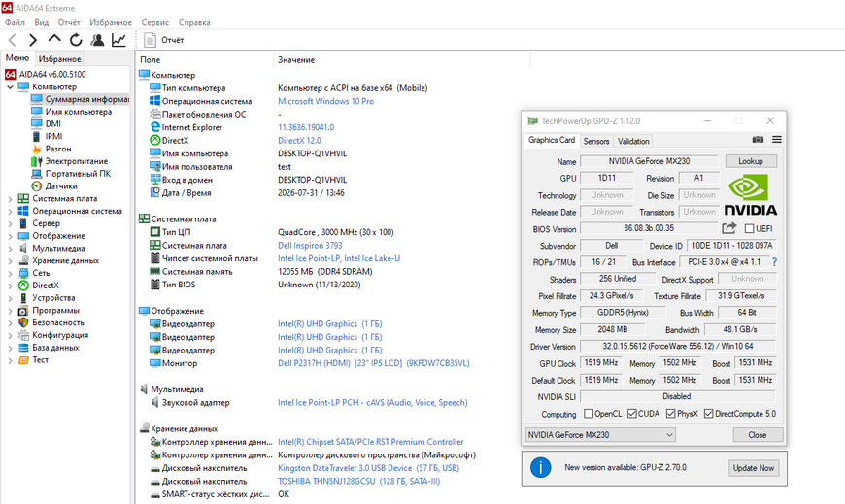Select Датчики tree item
845x504 pixels.
coord(54,186)
